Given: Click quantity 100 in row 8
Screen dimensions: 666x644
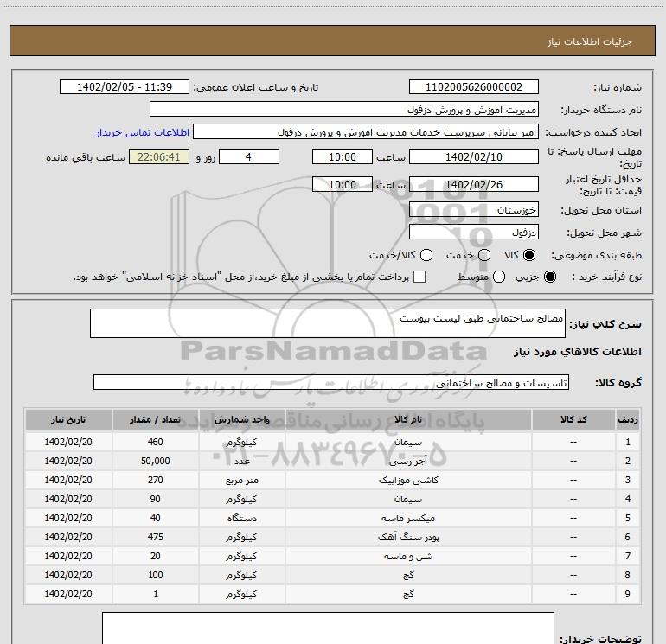Looking at the screenshot, I should click(156, 575).
